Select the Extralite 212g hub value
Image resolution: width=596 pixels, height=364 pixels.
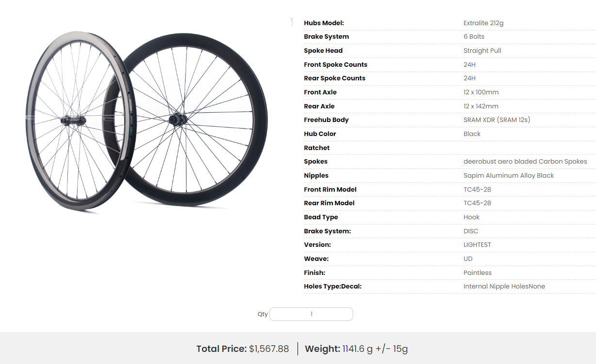click(x=484, y=23)
